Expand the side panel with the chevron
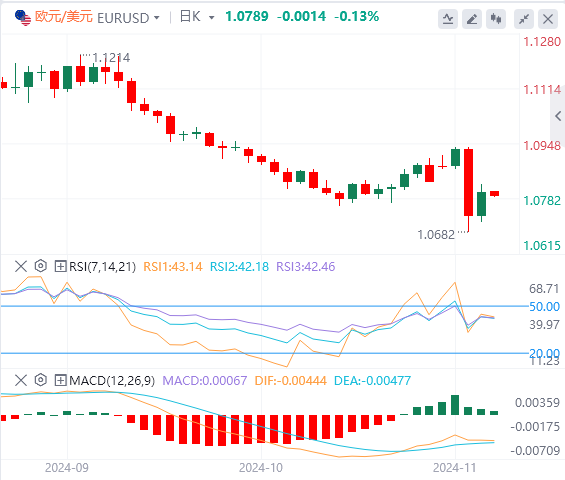565x480 pixels. 558,116
